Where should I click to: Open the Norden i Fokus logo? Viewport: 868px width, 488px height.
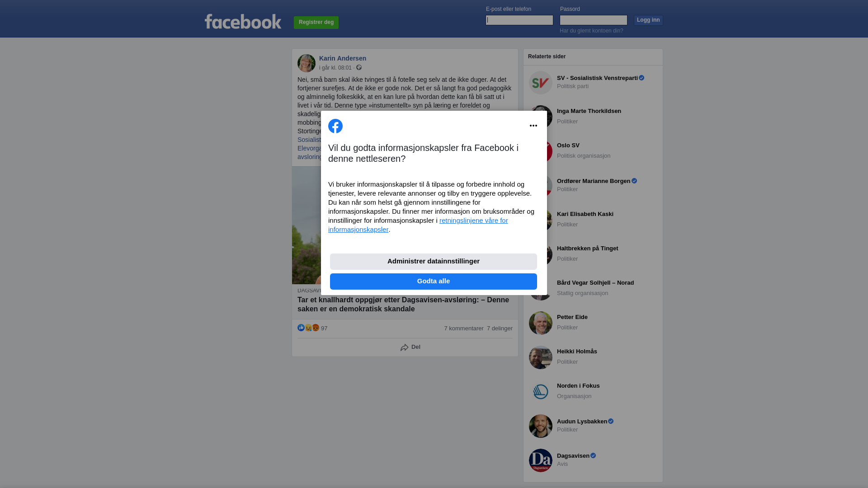541,392
